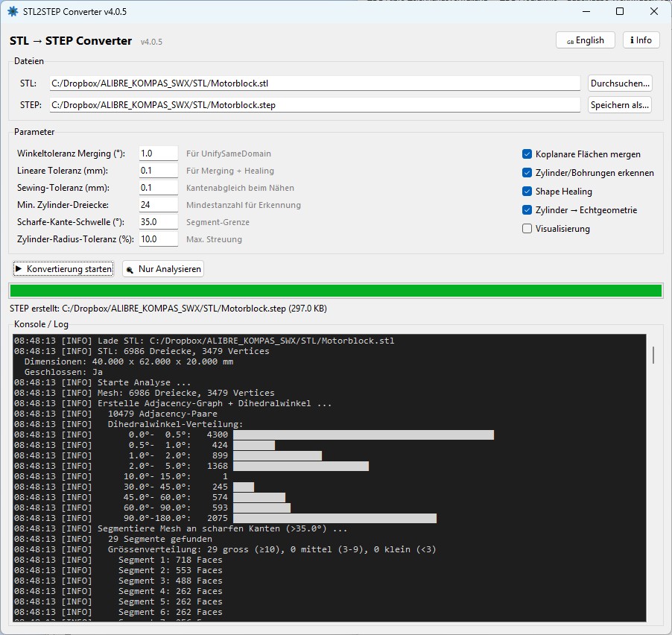
Task: Maximize the STL2STEP Converter window
Action: click(x=620, y=12)
